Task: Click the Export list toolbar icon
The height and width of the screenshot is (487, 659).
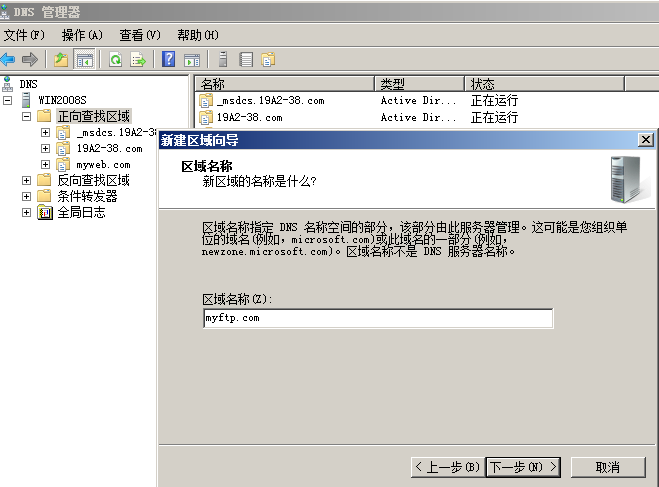Action: pyautogui.click(x=138, y=59)
